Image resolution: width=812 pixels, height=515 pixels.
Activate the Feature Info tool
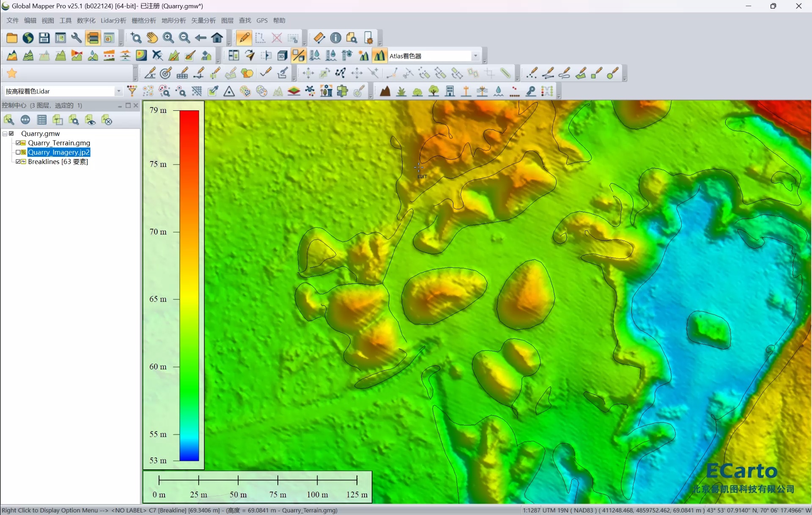(x=336, y=38)
